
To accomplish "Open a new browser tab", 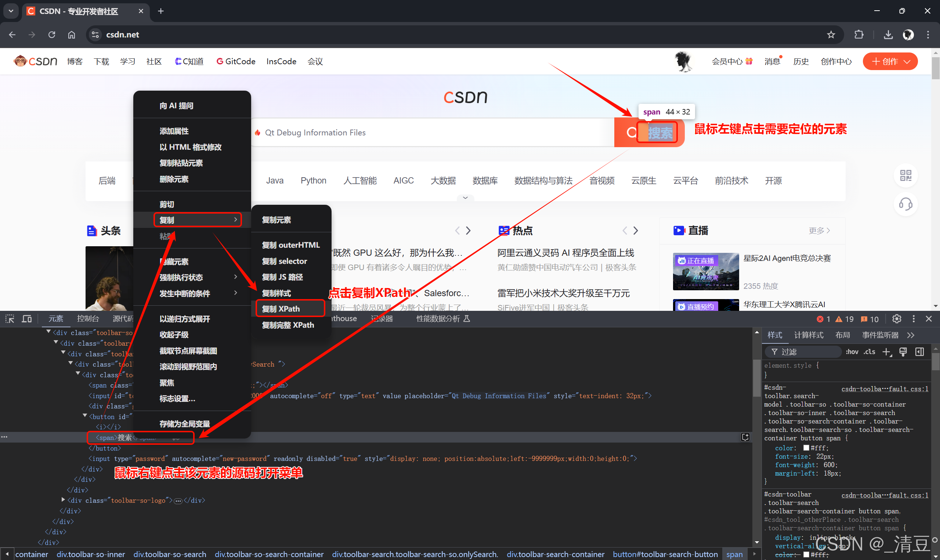I will (161, 11).
